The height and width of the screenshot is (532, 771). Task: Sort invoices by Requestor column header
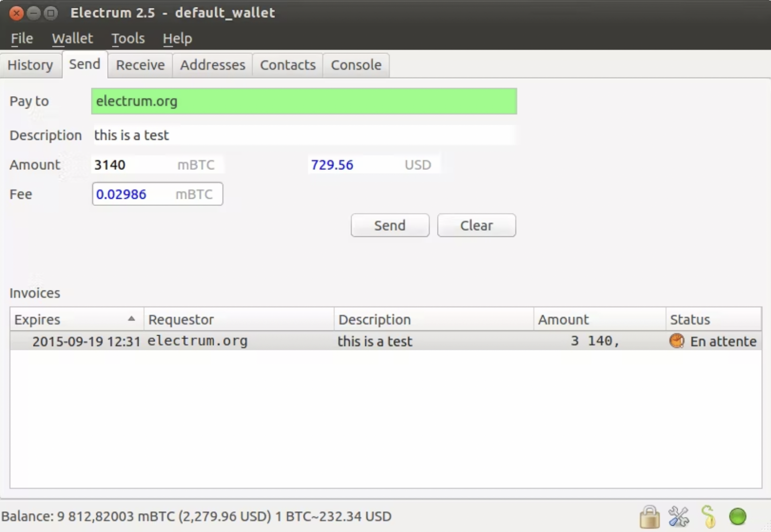coord(239,319)
